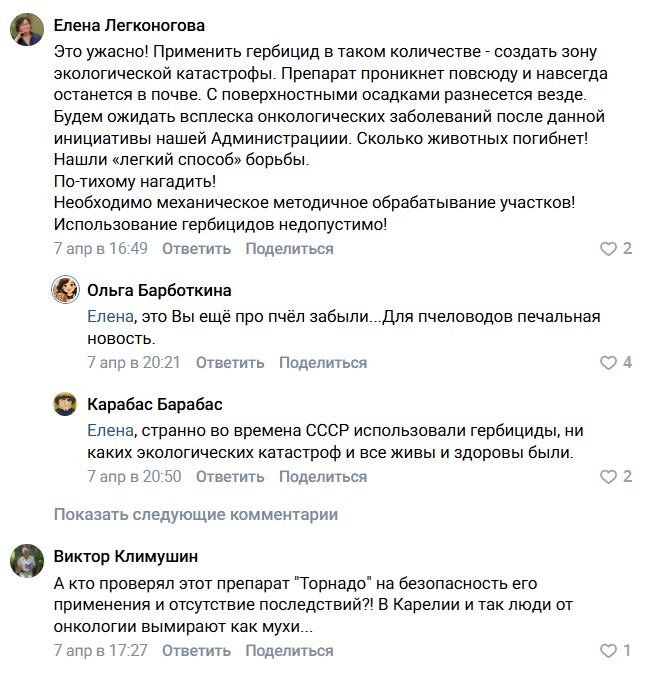Open Ольга Барботкина's avatar picture
647x674 pixels.
point(67,291)
